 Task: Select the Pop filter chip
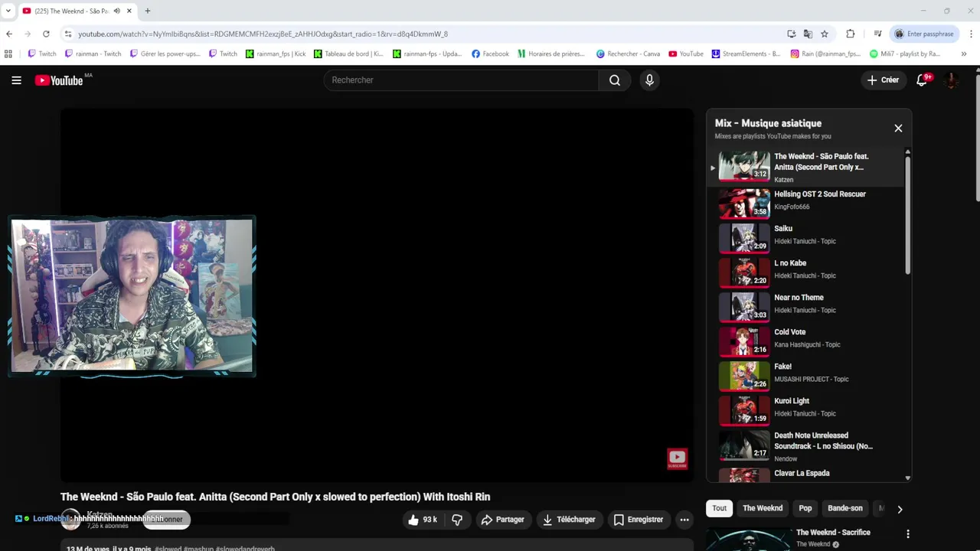pyautogui.click(x=805, y=508)
